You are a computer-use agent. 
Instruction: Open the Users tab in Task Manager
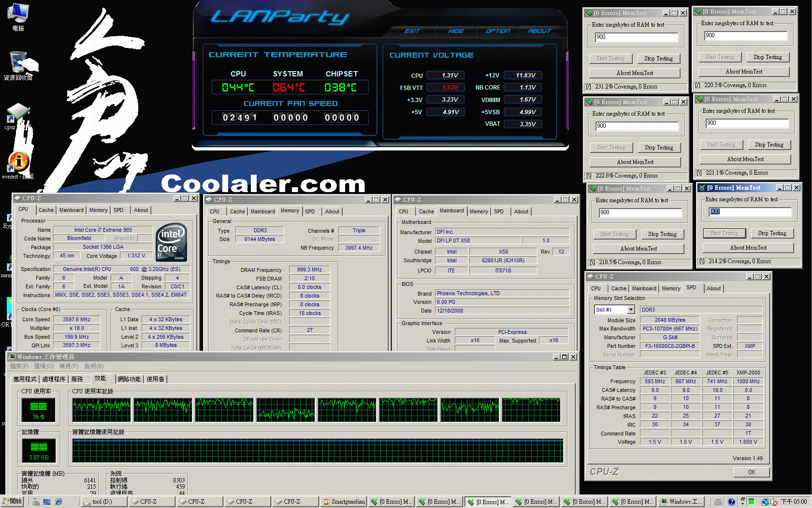coord(156,379)
